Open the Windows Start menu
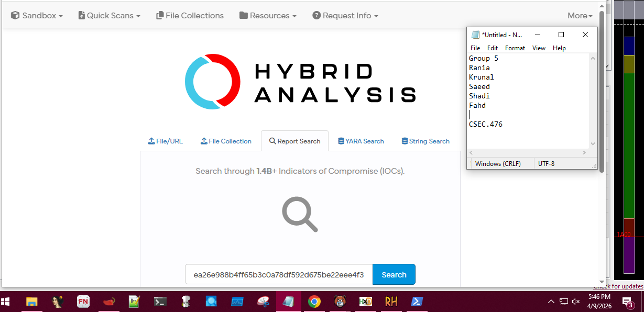 pos(6,302)
